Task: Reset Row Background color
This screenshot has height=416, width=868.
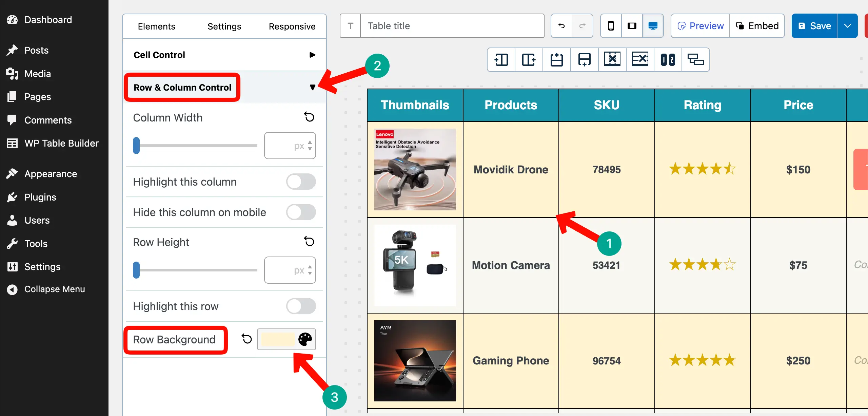Action: point(246,339)
